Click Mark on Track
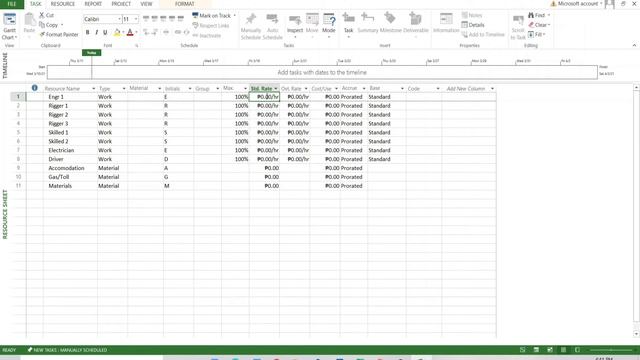The width and height of the screenshot is (640, 360). click(212, 16)
